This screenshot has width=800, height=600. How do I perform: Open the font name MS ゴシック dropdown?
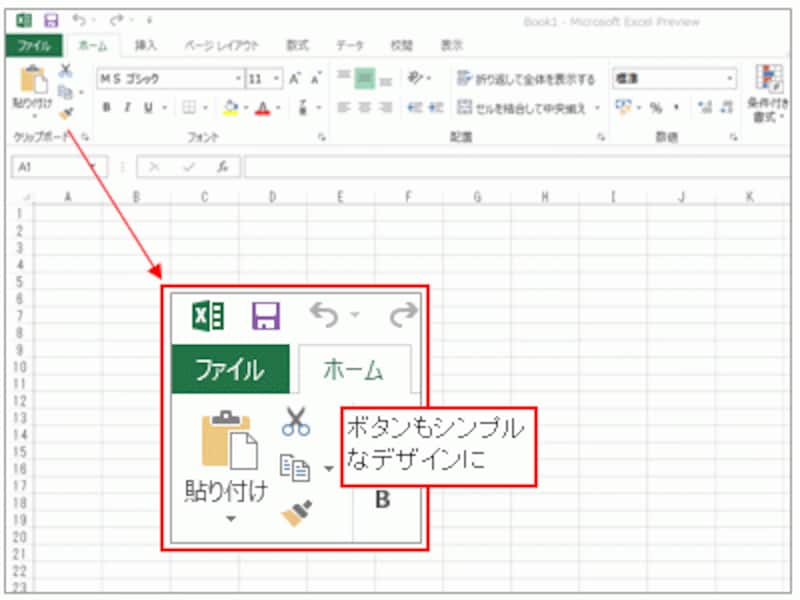pyautogui.click(x=238, y=79)
